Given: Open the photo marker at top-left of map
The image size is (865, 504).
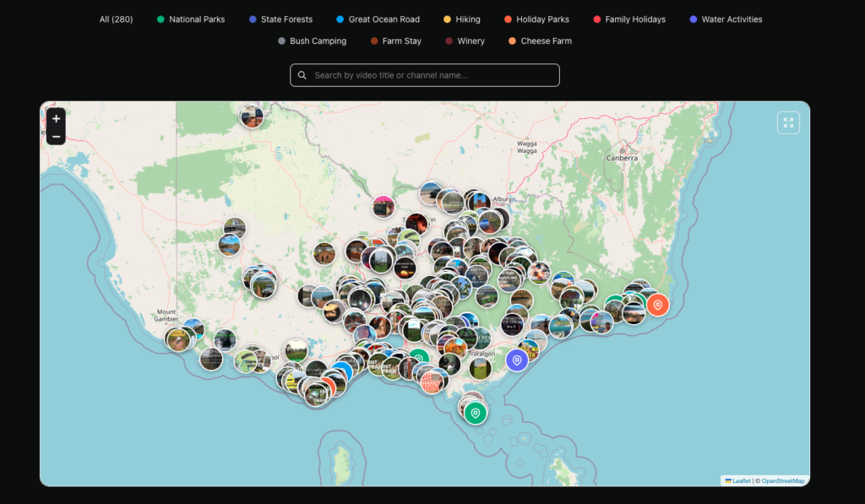Looking at the screenshot, I should (x=252, y=117).
